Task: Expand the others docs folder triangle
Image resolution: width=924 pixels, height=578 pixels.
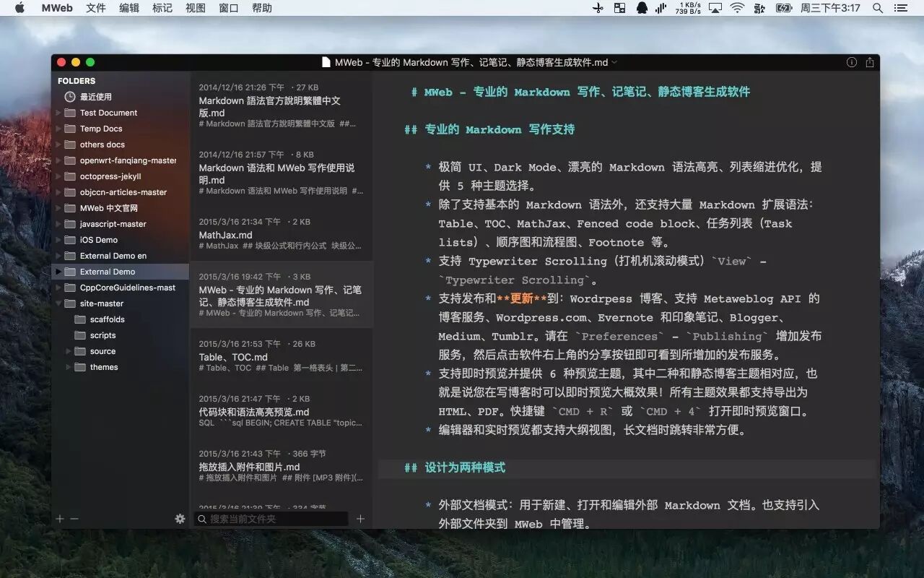Action: click(58, 144)
